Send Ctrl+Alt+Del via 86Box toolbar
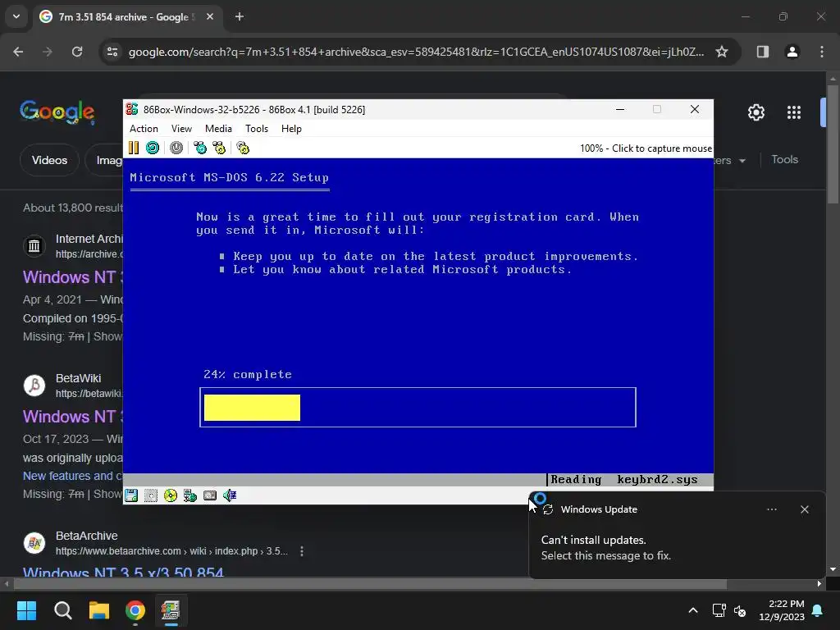840x630 pixels. click(x=200, y=148)
